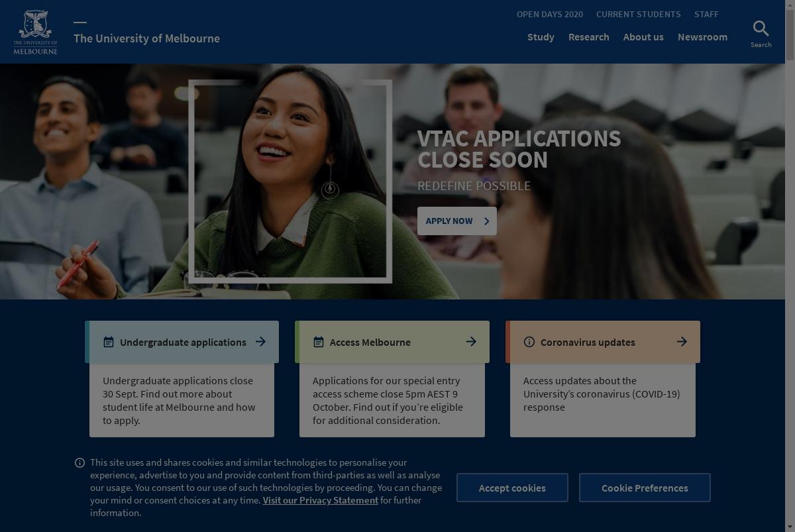Open the Coronavirus updates card title
The height and width of the screenshot is (532, 795).
[588, 343]
